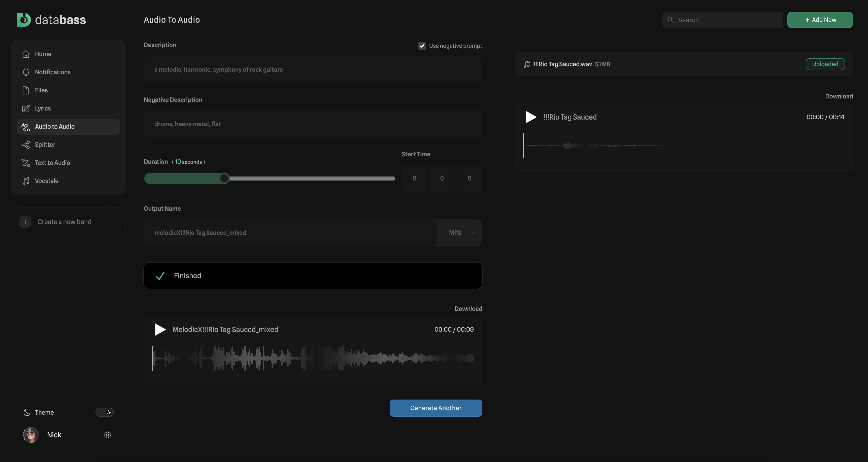Click the Audio To Audio page heading
This screenshot has width=868, height=462.
coord(172,20)
